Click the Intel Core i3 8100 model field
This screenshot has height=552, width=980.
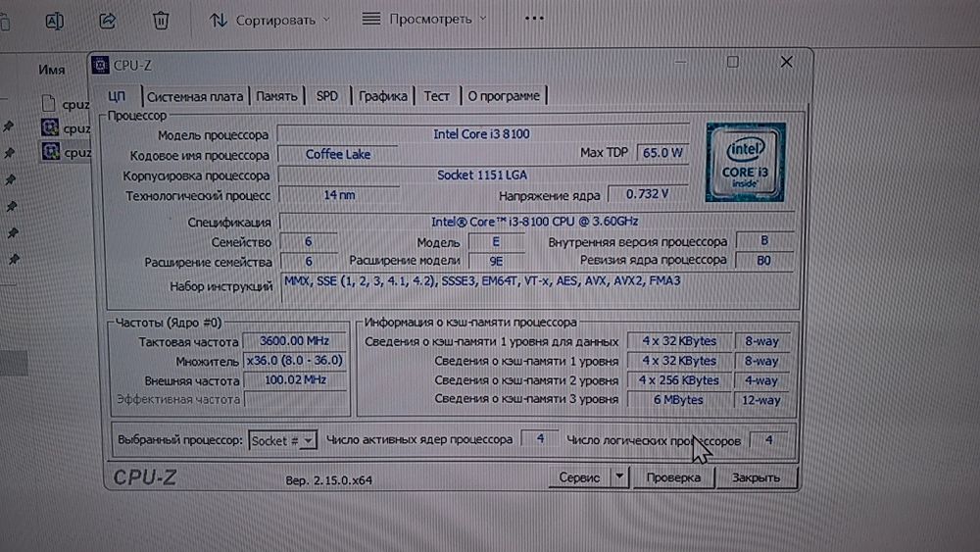(482, 133)
